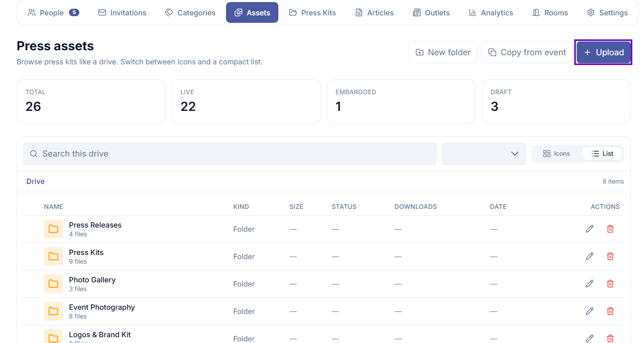The height and width of the screenshot is (343, 644).
Task: Click trash icon for Photo Gallery
Action: coord(610,284)
